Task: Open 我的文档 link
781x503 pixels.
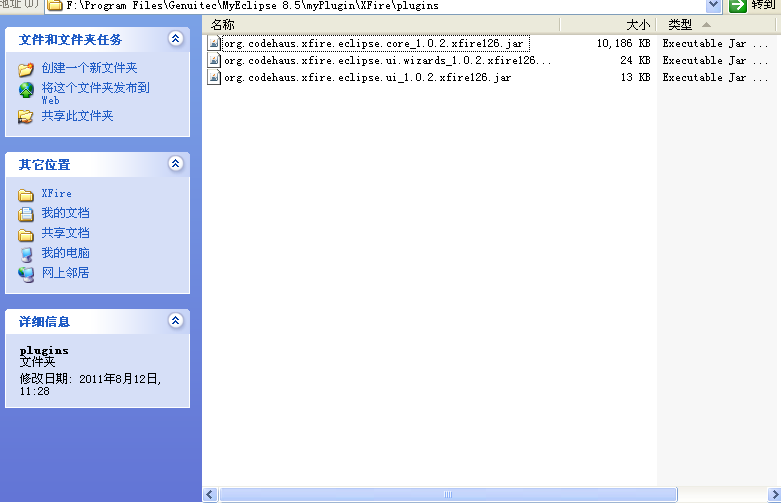Action: click(x=65, y=213)
